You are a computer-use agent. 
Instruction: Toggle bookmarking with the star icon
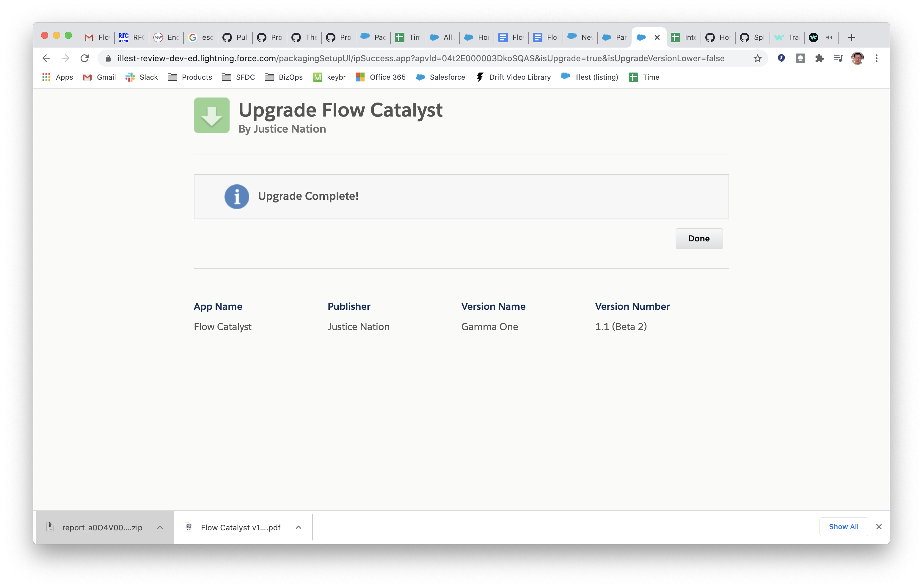[757, 58]
